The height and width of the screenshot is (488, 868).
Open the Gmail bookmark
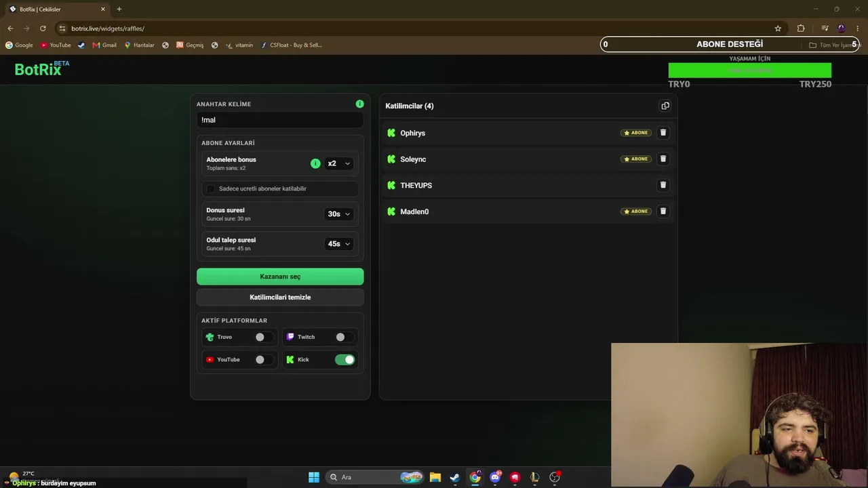click(104, 45)
